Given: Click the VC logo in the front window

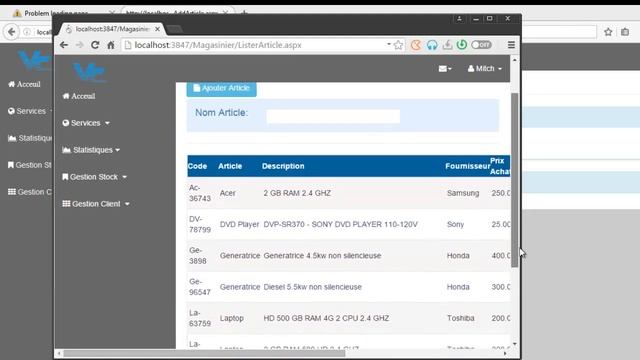Looking at the screenshot, I should [x=89, y=72].
